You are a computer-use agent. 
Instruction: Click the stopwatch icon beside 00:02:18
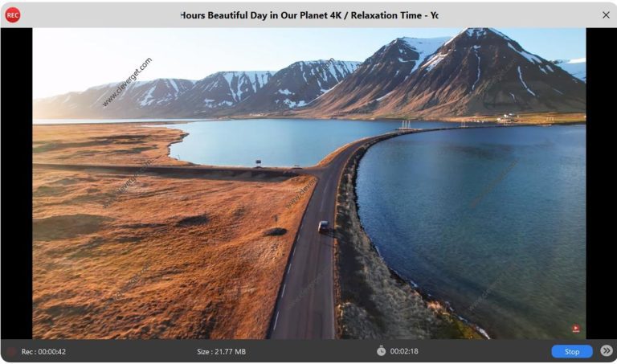click(381, 350)
